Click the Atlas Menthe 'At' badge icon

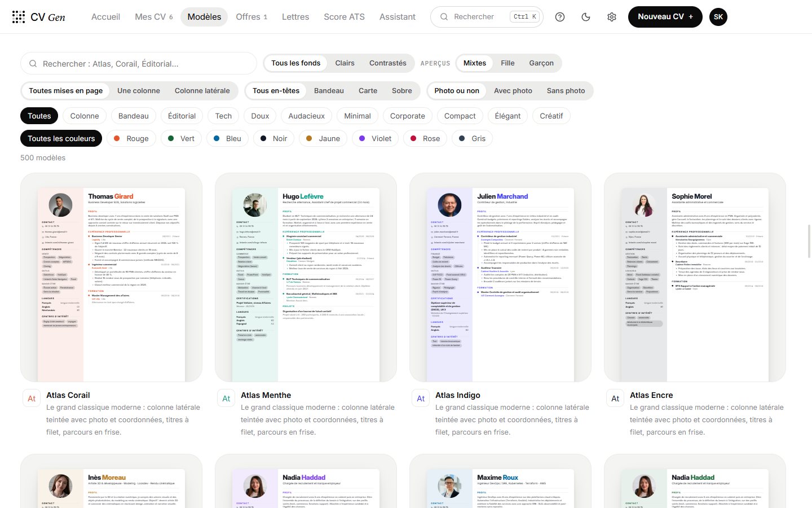point(226,398)
